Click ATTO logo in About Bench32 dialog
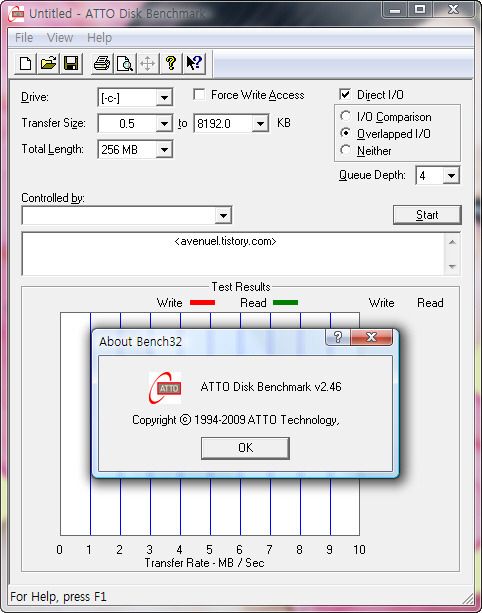Image resolution: width=482 pixels, height=613 pixels. pos(165,387)
